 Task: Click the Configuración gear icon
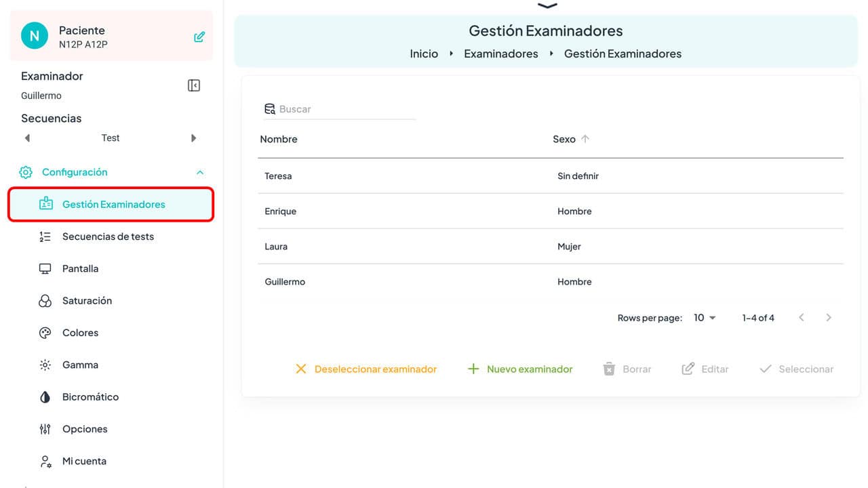coord(26,172)
